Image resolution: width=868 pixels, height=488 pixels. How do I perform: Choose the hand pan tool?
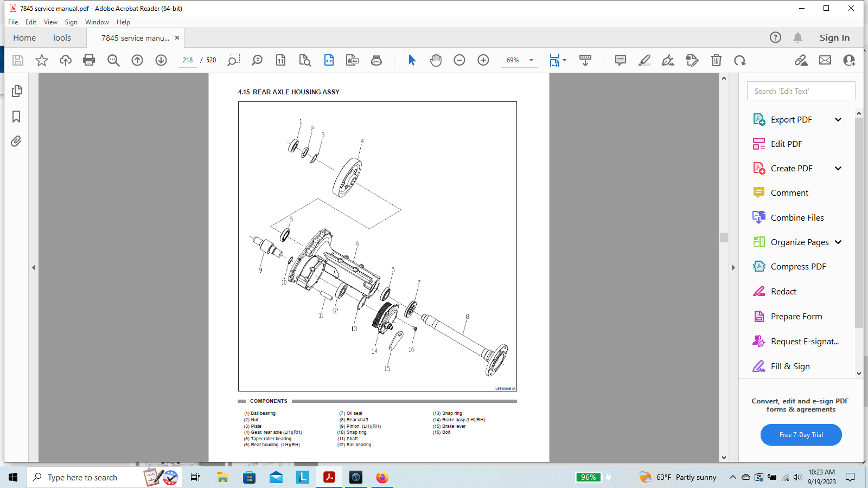tap(436, 60)
